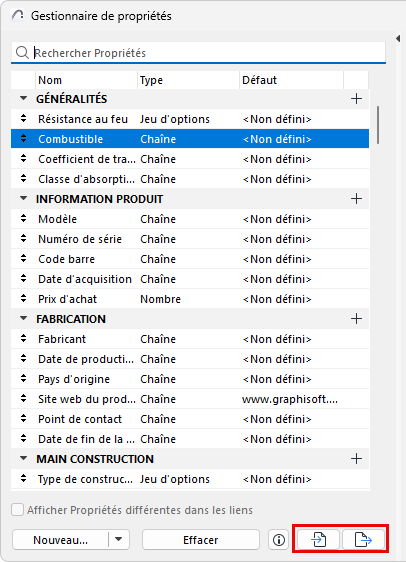Click Jeu d'options type of Type de construc...
The height and width of the screenshot is (562, 406).
[x=175, y=479]
